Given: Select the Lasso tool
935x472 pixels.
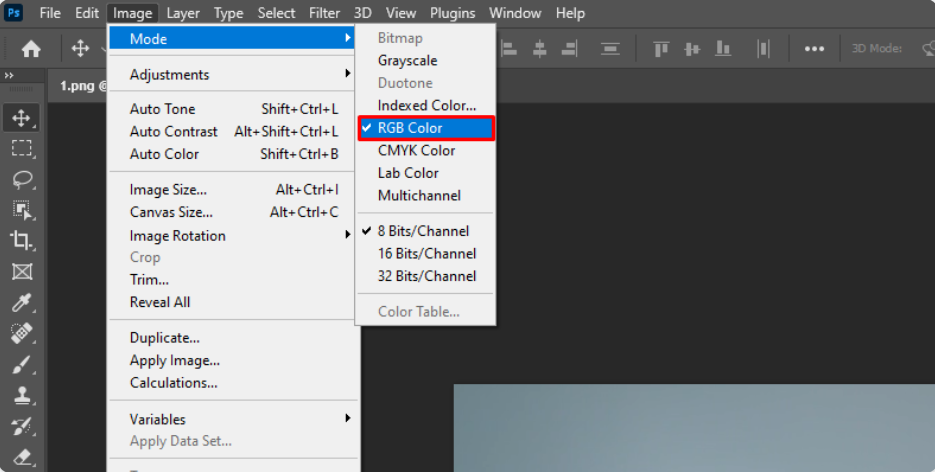Looking at the screenshot, I should click(x=22, y=179).
